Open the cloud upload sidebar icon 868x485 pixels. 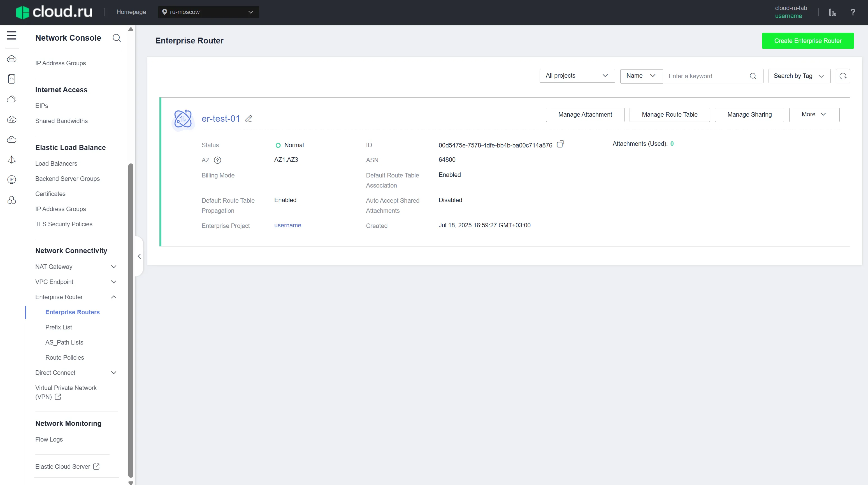[x=11, y=119]
